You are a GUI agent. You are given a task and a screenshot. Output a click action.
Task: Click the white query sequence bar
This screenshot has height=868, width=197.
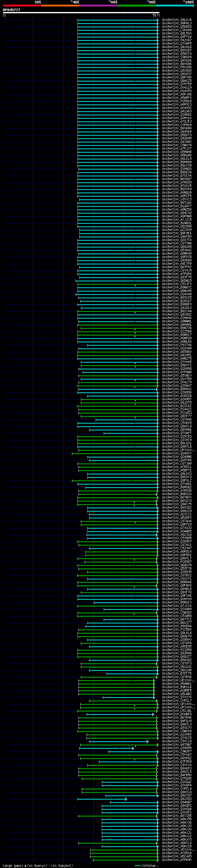click(x=81, y=12)
